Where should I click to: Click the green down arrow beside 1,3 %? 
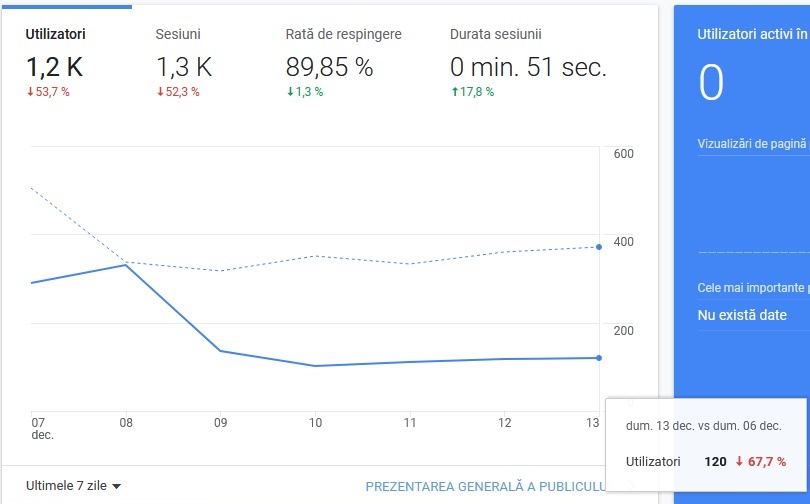coord(290,92)
